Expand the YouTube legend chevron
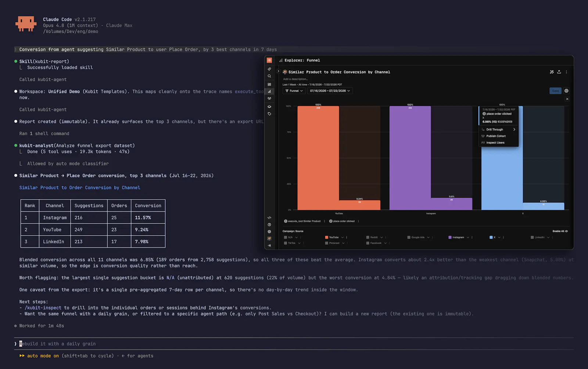Viewport: 588px width, 369px height. click(x=343, y=237)
